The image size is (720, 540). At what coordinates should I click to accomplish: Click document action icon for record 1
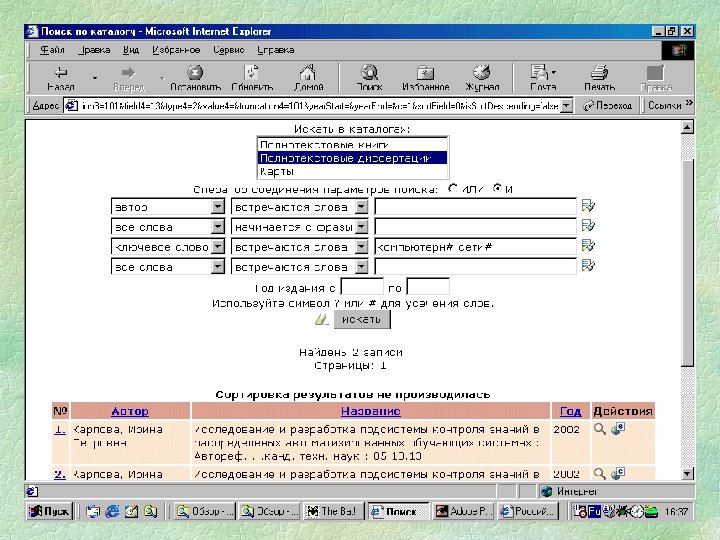[x=618, y=429]
